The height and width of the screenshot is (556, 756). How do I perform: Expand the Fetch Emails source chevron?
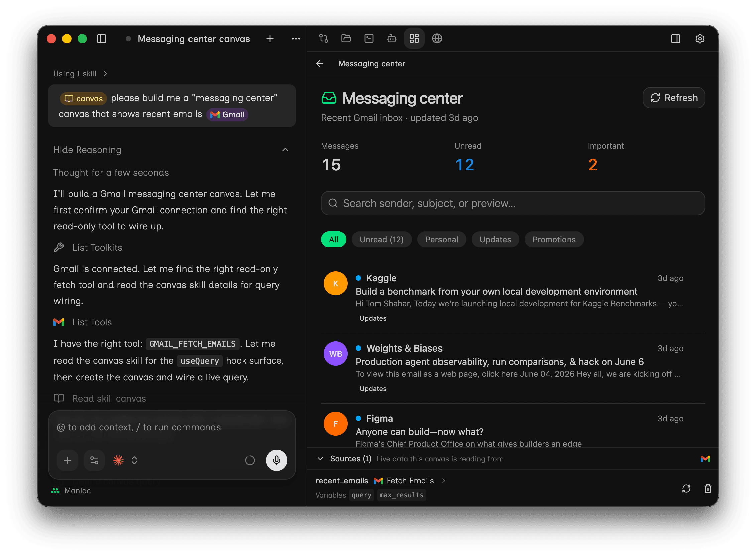click(443, 480)
